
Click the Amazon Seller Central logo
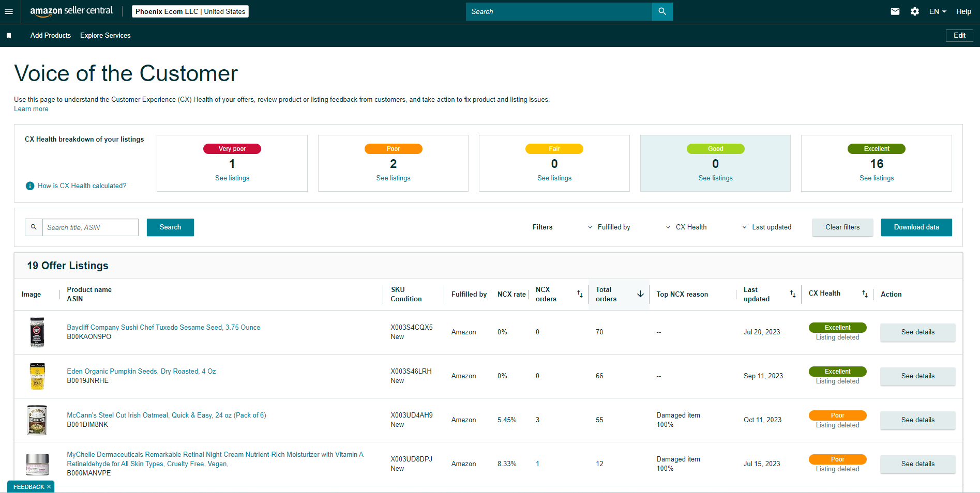click(x=71, y=11)
